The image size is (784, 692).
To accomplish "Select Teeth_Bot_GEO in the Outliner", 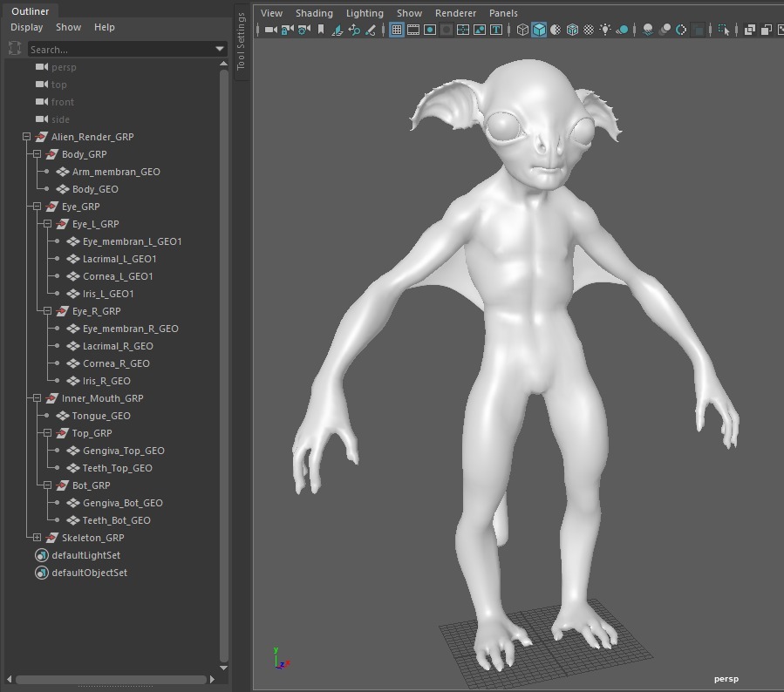I will [x=117, y=520].
